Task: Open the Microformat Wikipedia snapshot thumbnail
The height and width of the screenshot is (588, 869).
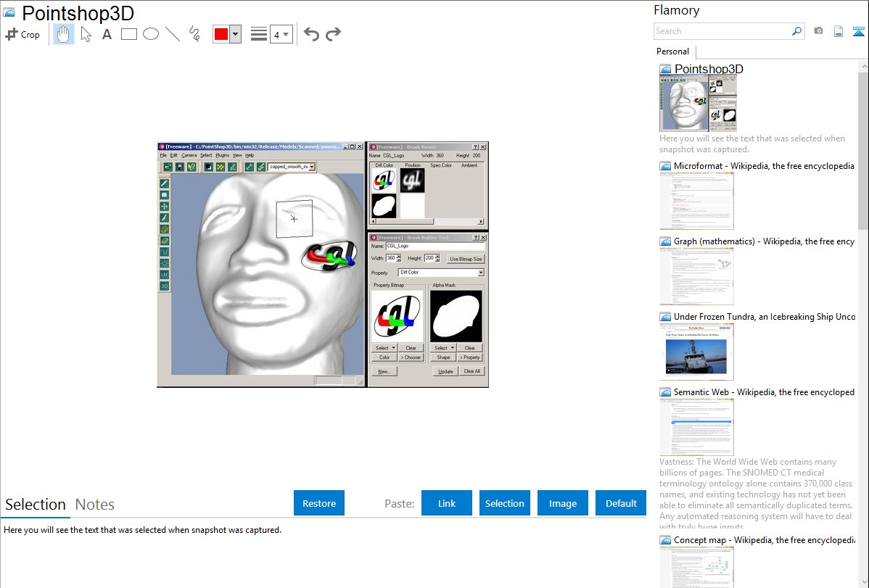Action: [696, 201]
